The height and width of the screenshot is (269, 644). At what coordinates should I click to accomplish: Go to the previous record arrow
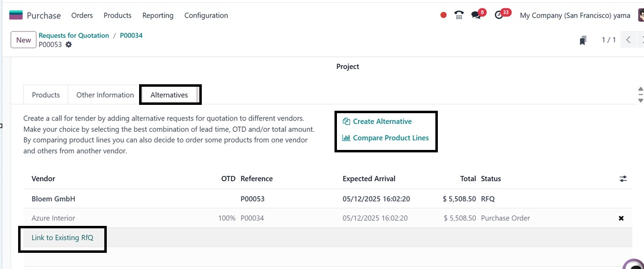628,40
